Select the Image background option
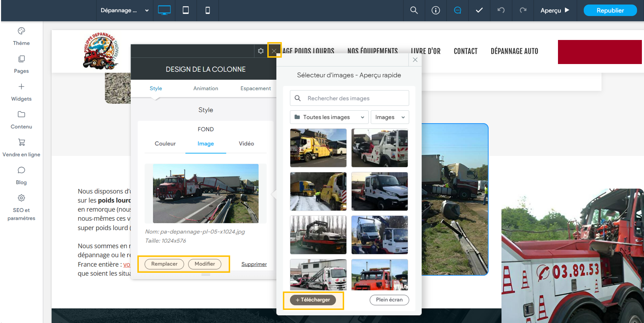Viewport: 644px width, 323px height. (x=206, y=144)
